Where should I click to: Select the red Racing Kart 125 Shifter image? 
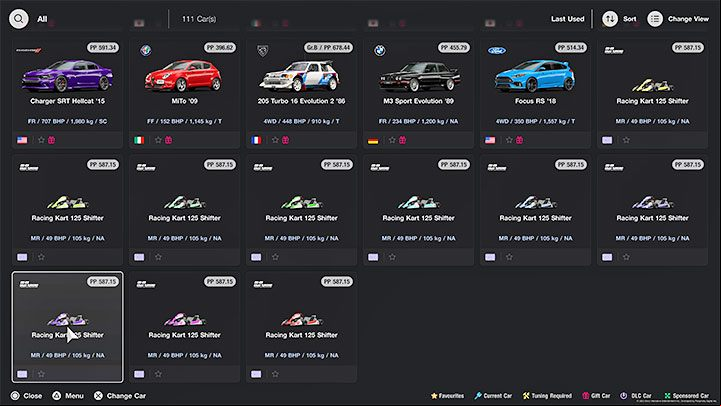pos(302,319)
